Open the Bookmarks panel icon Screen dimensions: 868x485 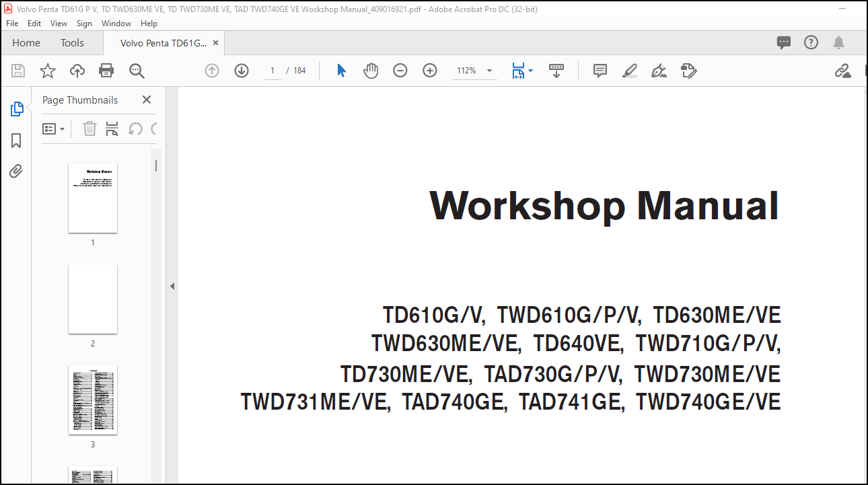(16, 141)
